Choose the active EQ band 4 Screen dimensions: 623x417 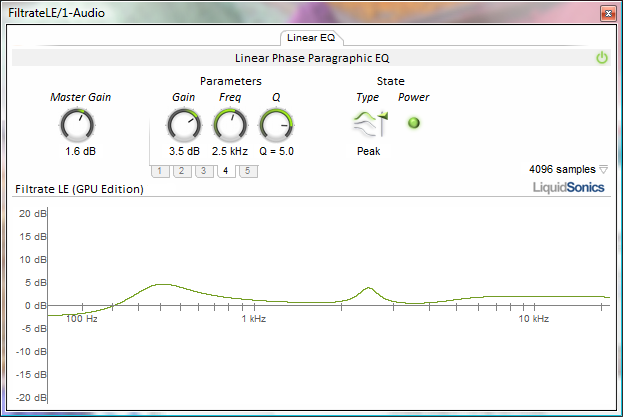point(225,171)
